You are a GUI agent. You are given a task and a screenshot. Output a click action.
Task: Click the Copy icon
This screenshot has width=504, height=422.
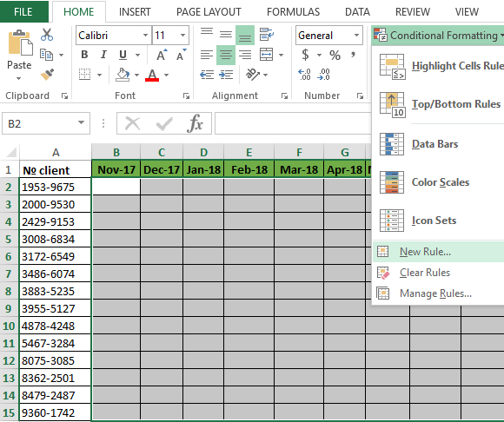[x=46, y=55]
